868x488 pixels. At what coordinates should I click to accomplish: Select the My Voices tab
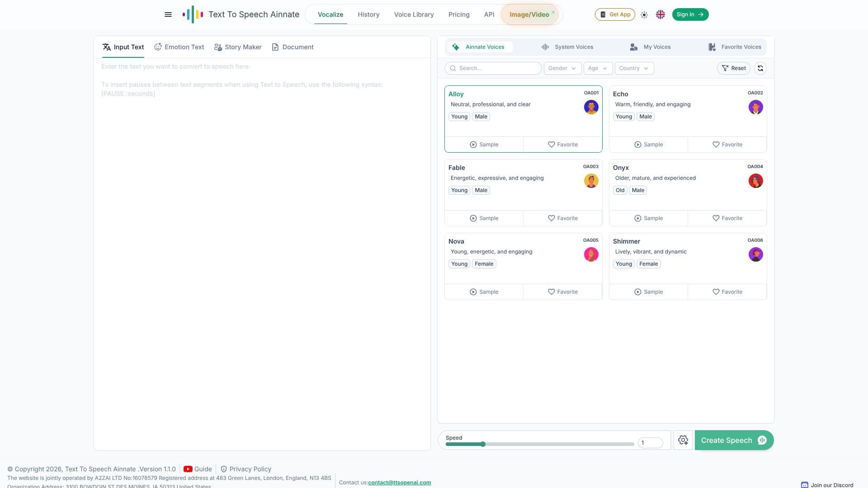pyautogui.click(x=650, y=47)
